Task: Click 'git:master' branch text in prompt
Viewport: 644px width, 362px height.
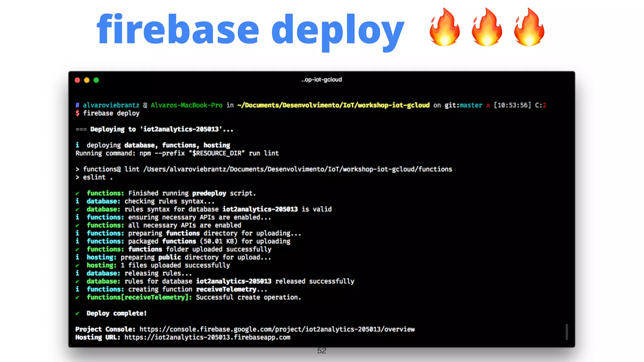Action: (x=463, y=105)
